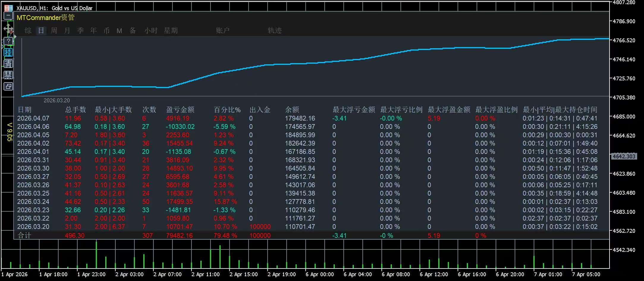Click the 盈亏金额 column header
Image resolution: width=644 pixels, height=281 pixels.
180,110
